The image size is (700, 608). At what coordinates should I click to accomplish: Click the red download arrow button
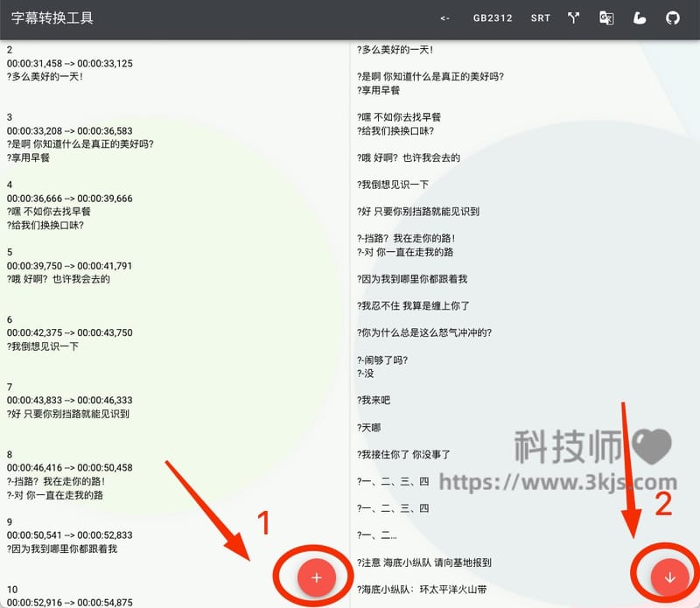pyautogui.click(x=669, y=577)
